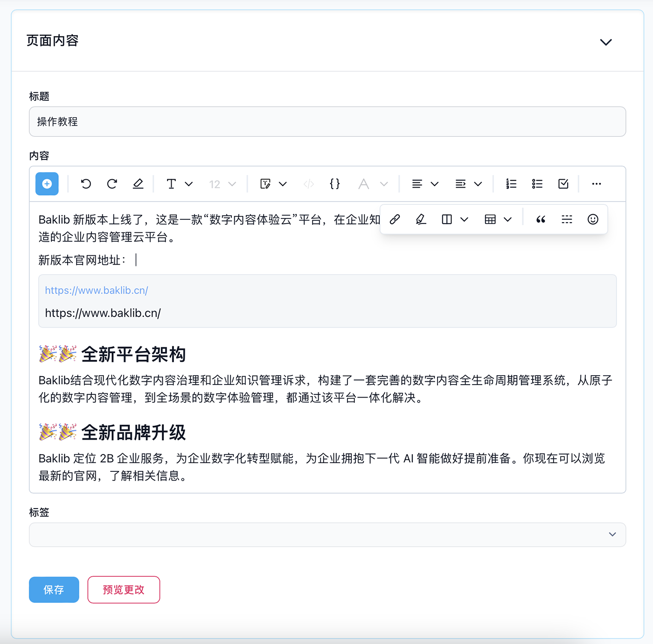
Task: Open the blue https://www.baklib.cn/ link
Action: pyautogui.click(x=97, y=290)
